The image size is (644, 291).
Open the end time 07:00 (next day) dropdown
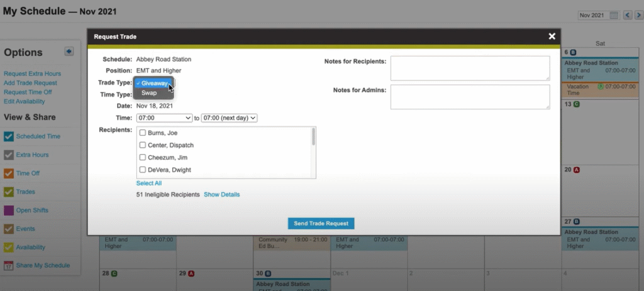click(229, 118)
